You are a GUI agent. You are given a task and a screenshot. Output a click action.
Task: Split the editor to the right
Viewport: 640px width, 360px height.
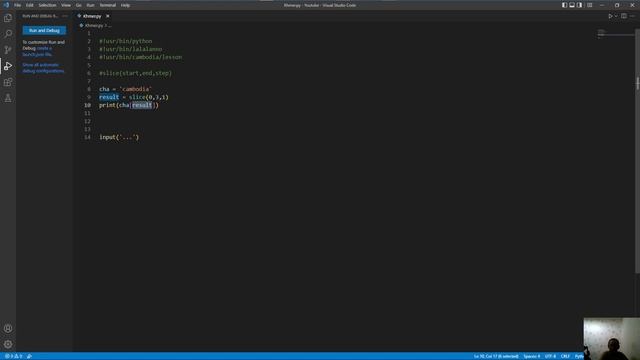pos(624,16)
